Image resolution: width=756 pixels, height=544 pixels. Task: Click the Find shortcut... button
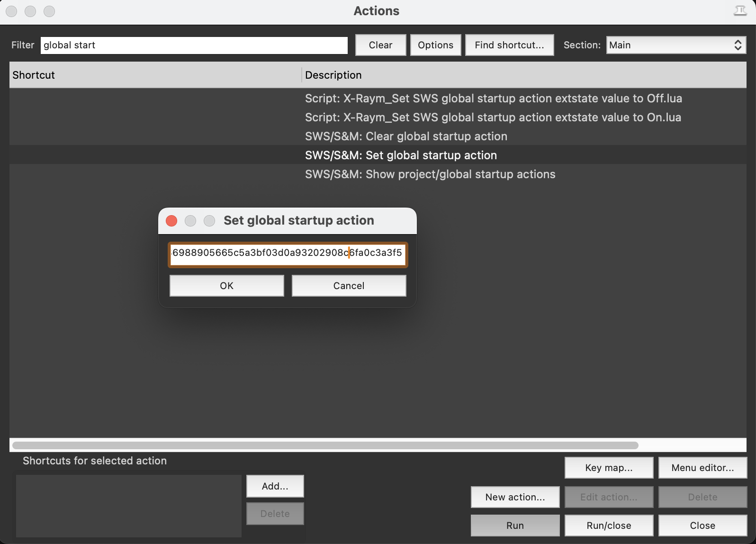pyautogui.click(x=509, y=45)
